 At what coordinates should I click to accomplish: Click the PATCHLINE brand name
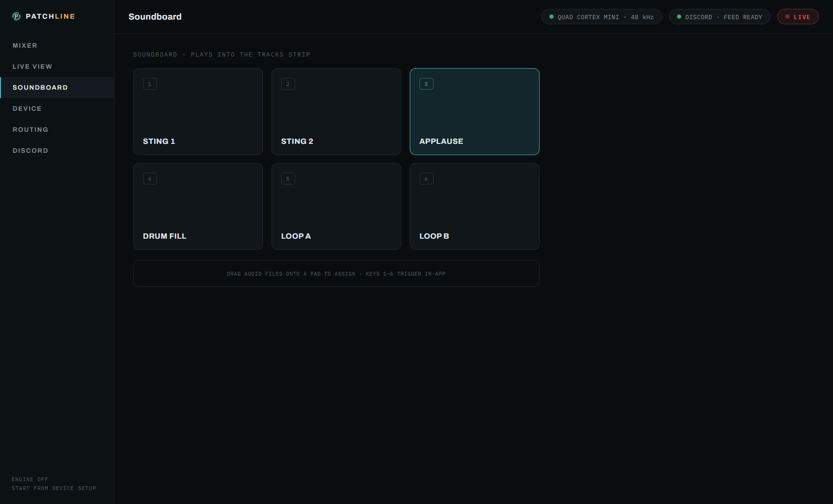coord(50,16)
